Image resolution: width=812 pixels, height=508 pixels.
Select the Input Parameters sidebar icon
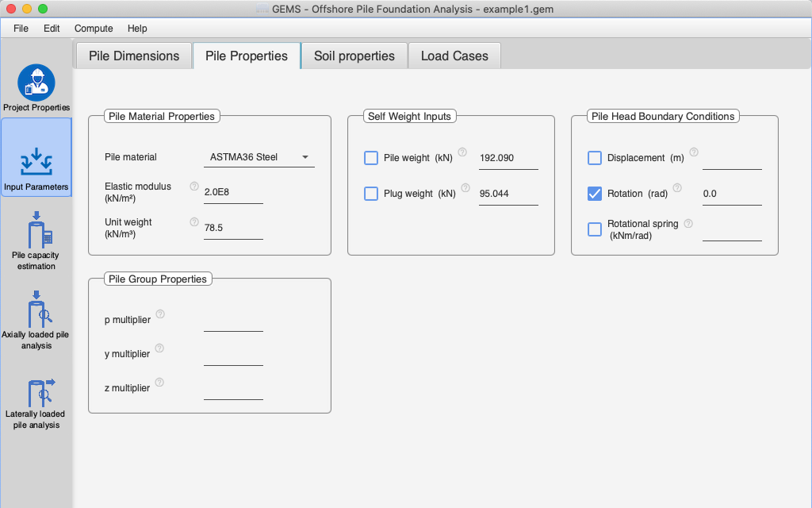click(36, 161)
